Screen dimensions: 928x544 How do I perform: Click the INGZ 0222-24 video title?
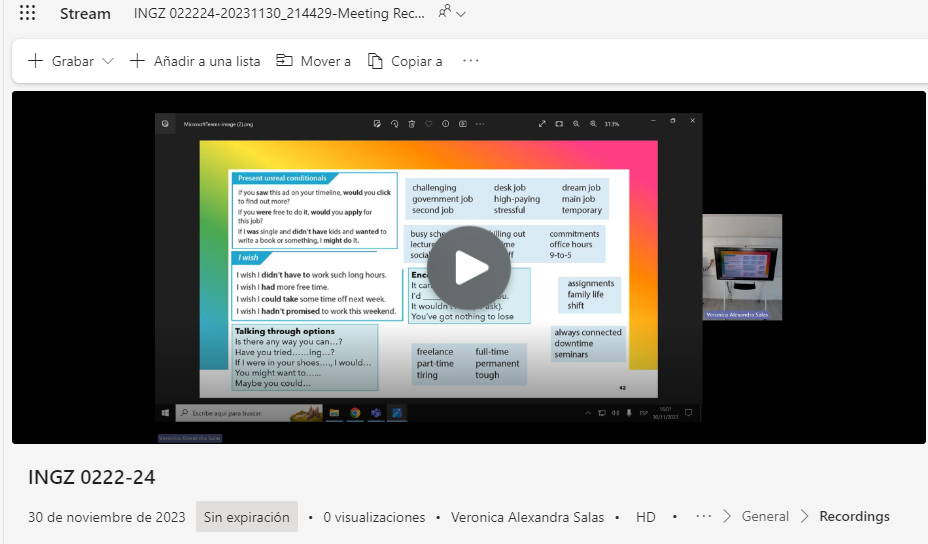[92, 478]
